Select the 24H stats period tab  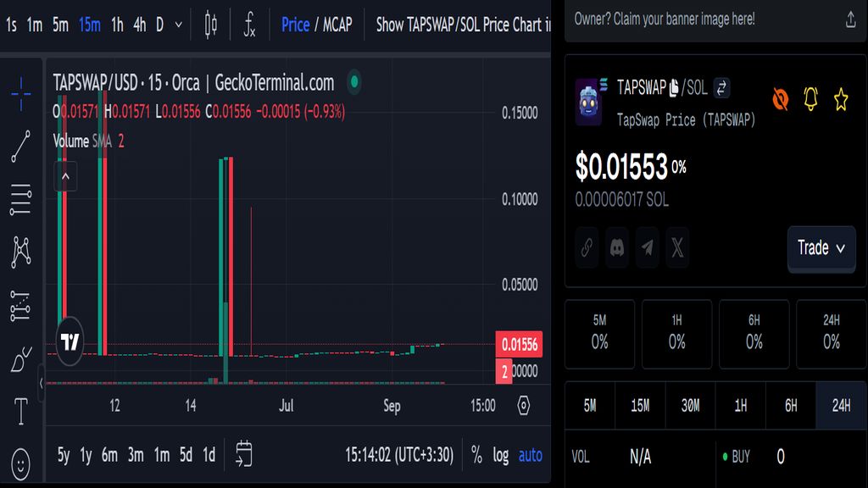842,406
